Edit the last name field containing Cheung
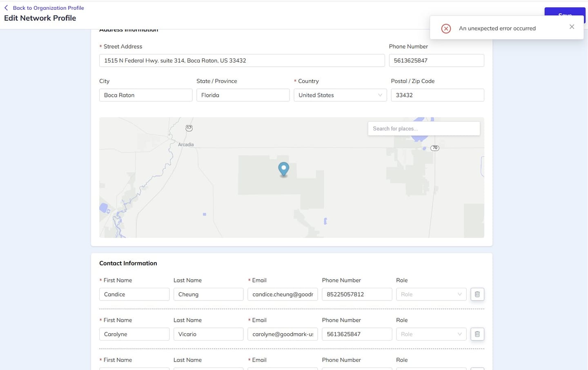Image resolution: width=588 pixels, height=370 pixels. 208,294
